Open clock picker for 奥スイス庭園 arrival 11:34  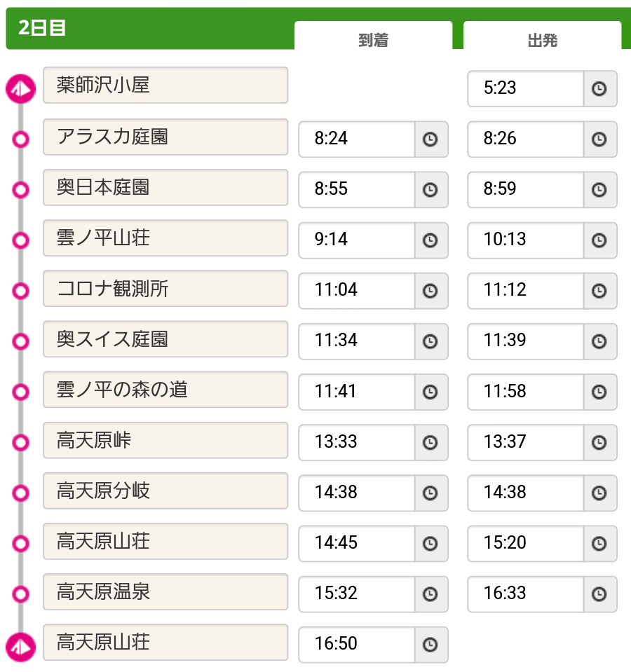pos(430,341)
